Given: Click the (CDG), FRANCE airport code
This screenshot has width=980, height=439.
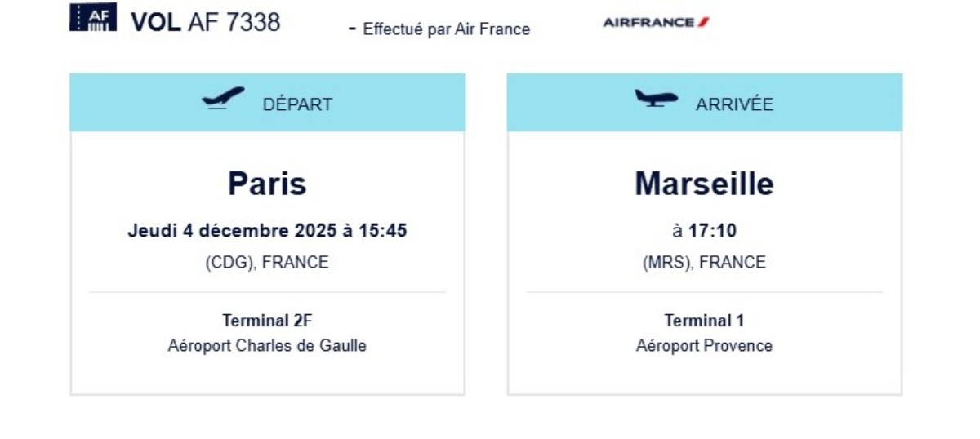Looking at the screenshot, I should (x=267, y=263).
